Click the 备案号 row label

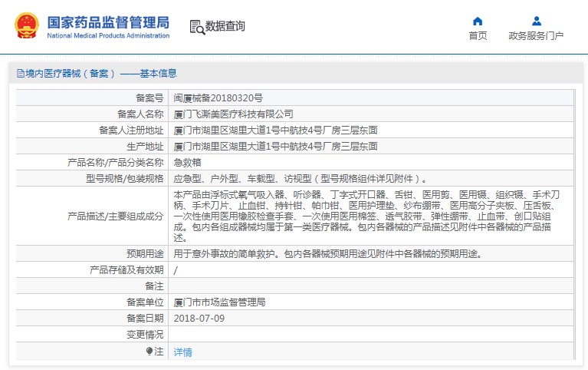pyautogui.click(x=149, y=98)
